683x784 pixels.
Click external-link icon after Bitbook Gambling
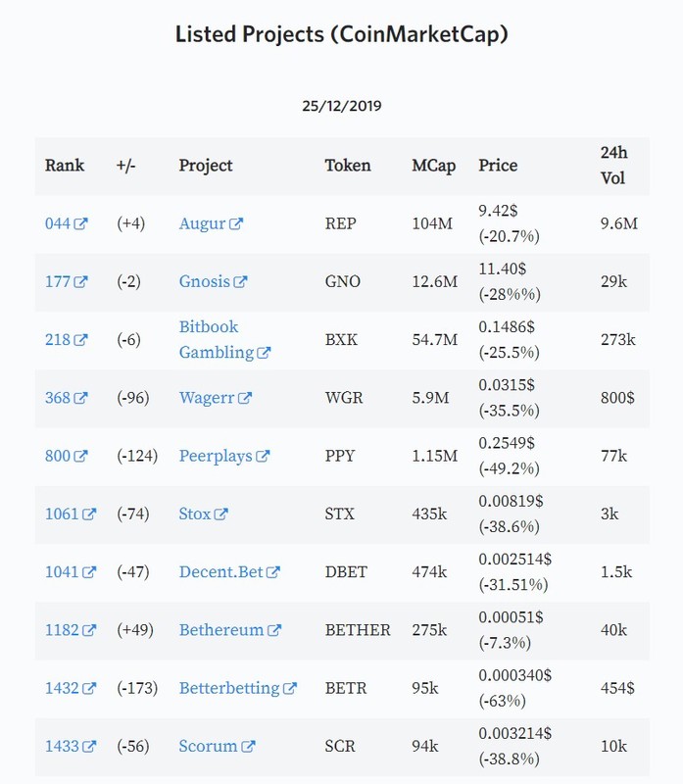pyautogui.click(x=264, y=353)
